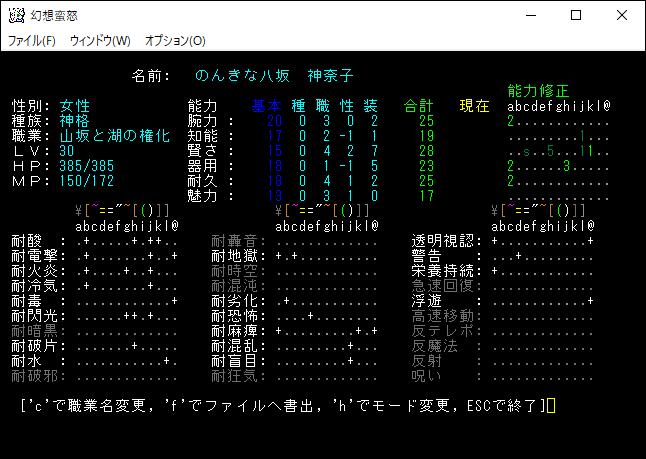Open the ファイル(F) menu

tap(31, 41)
